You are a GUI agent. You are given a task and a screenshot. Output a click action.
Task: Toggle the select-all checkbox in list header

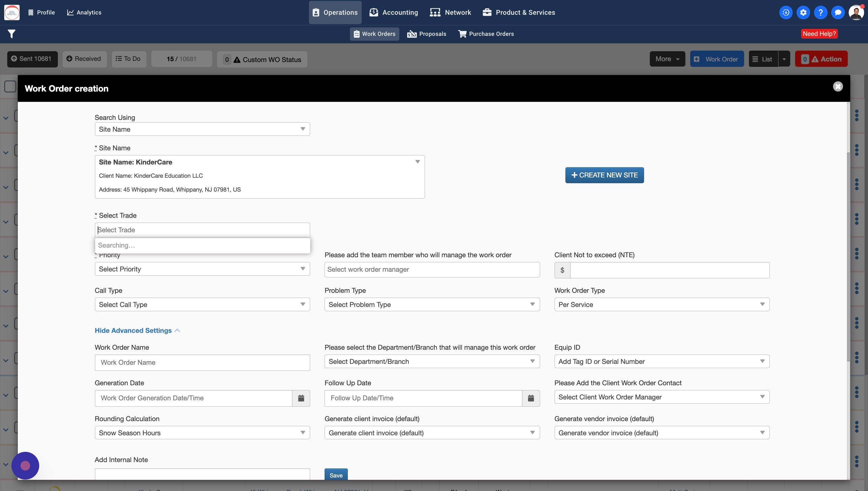(10, 86)
